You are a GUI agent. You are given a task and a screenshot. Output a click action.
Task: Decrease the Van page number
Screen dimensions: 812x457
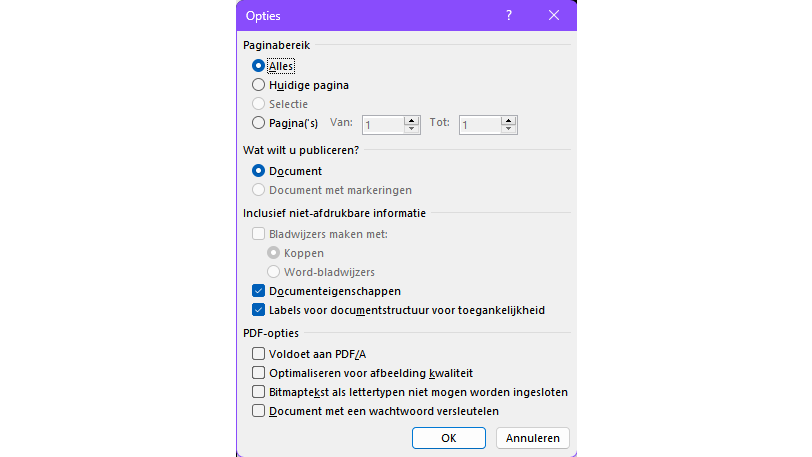coord(411,129)
